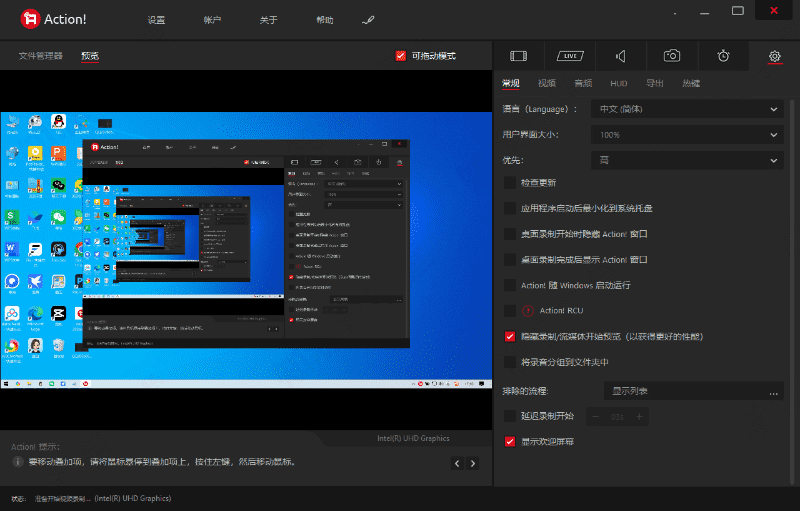The height and width of the screenshot is (511, 800).
Task: Open the 语言 (Language) dropdown
Action: 687,109
